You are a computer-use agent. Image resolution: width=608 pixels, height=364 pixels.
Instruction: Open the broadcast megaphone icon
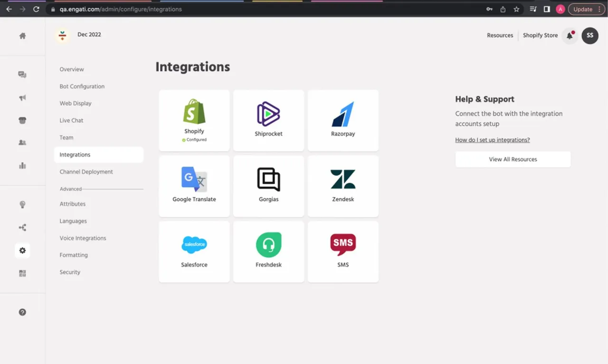[x=22, y=97]
